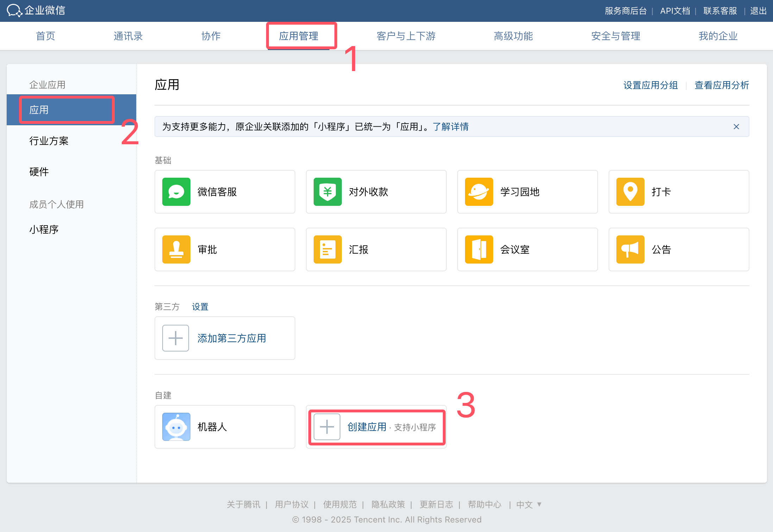Click the 汇报 report document icon

(327, 249)
